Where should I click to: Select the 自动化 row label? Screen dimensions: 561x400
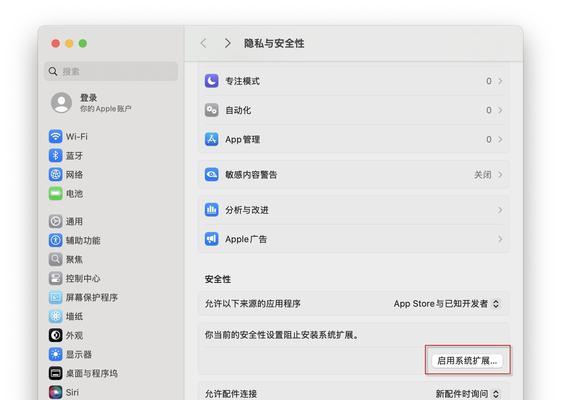coord(238,110)
